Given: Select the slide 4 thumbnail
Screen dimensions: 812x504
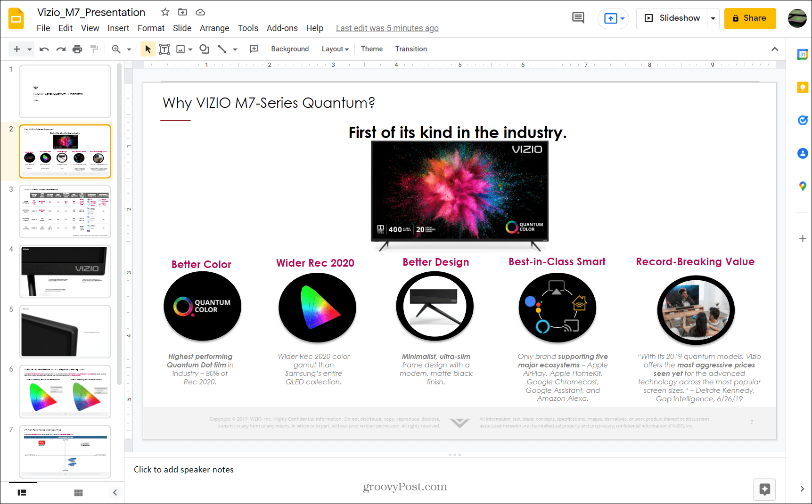Looking at the screenshot, I should (x=65, y=271).
